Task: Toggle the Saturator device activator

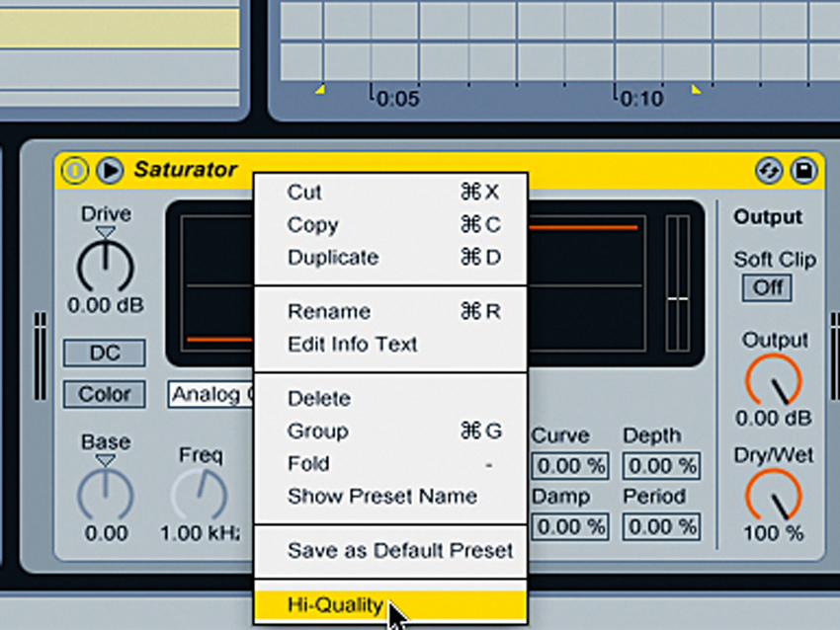Action: click(74, 170)
